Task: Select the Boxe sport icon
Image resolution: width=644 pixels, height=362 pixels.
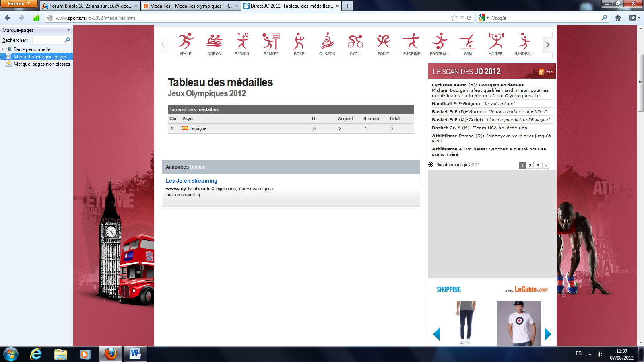Action: point(299,44)
